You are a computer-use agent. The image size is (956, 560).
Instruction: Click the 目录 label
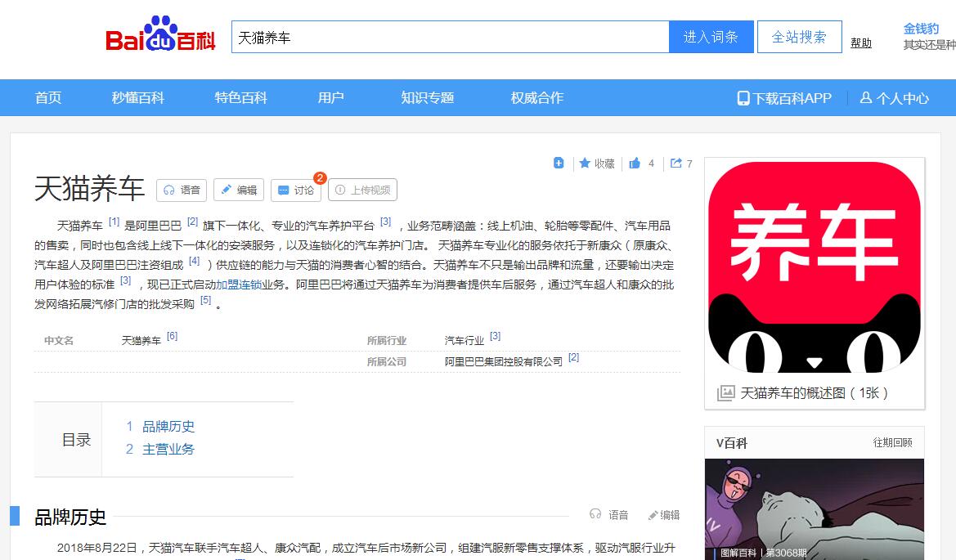(77, 439)
